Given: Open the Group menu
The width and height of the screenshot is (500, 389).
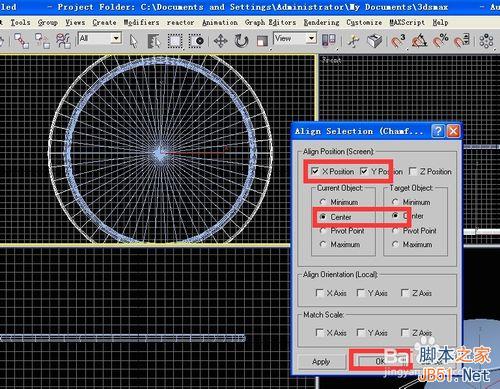Looking at the screenshot, I should 47,22.
